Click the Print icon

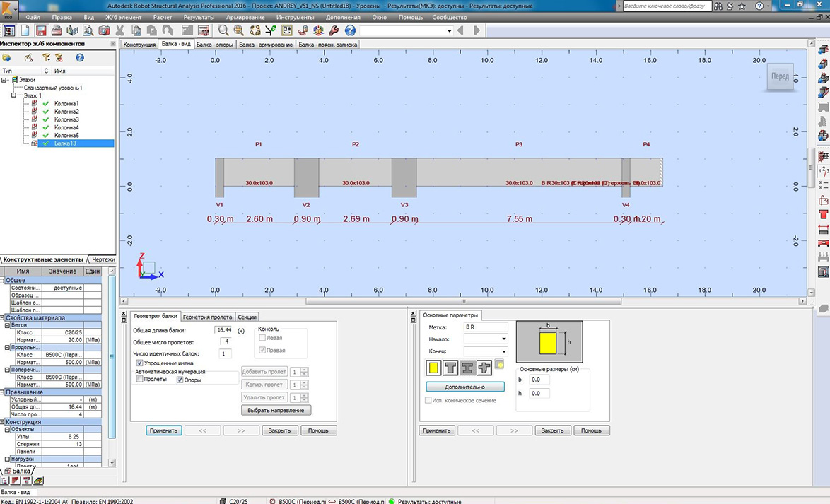(x=57, y=30)
